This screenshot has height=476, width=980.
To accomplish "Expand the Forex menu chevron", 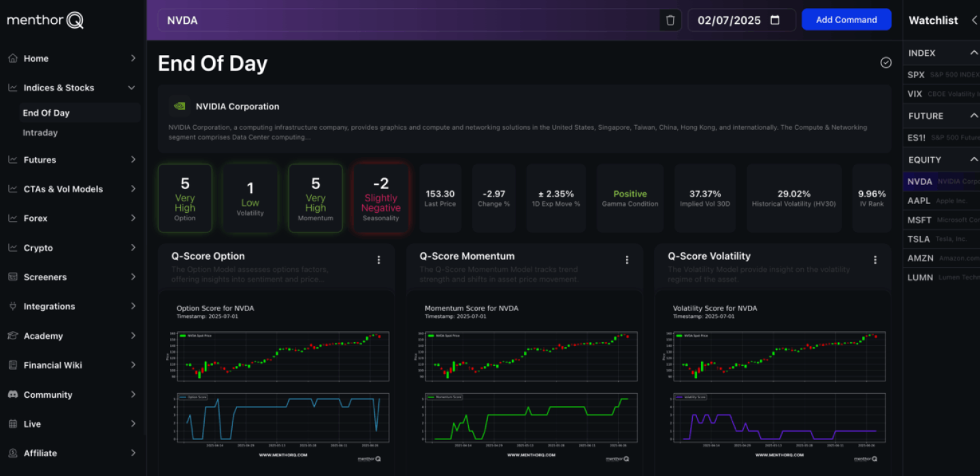I will pos(133,218).
